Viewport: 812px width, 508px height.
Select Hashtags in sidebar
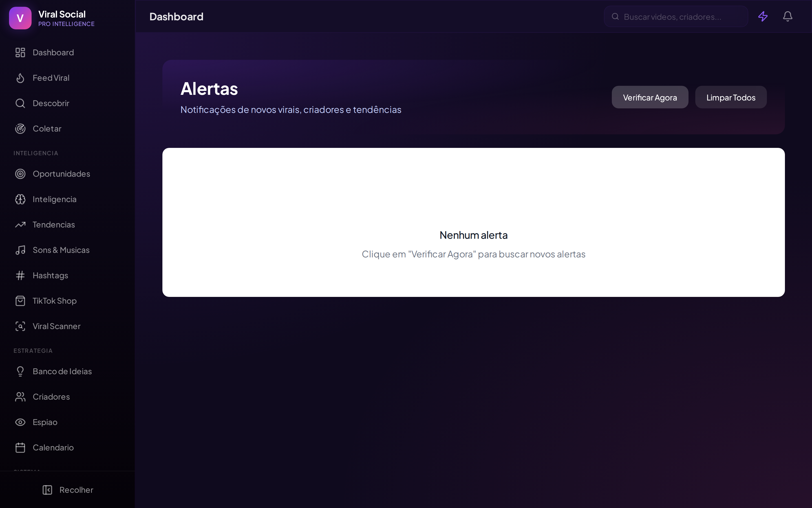click(67, 275)
